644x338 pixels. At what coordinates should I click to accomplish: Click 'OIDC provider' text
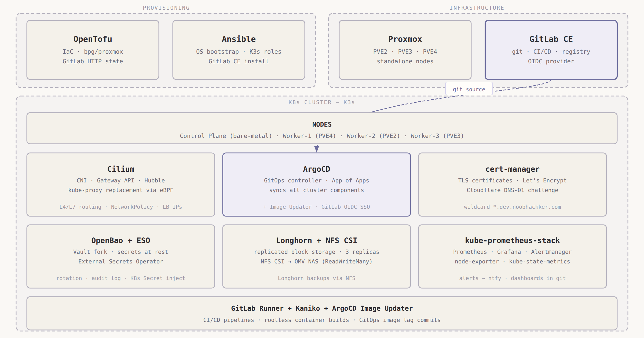point(551,61)
